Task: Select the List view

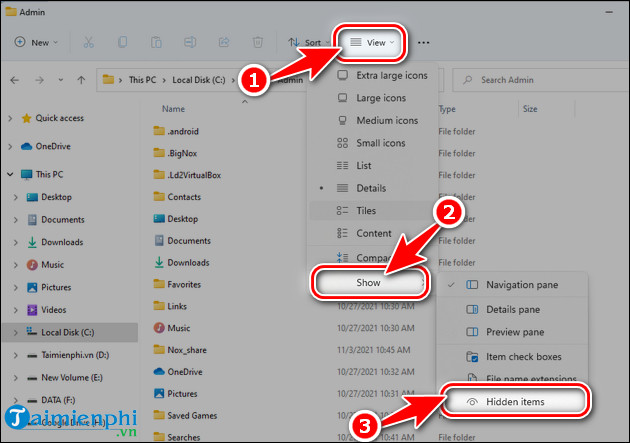Action: coord(371,165)
